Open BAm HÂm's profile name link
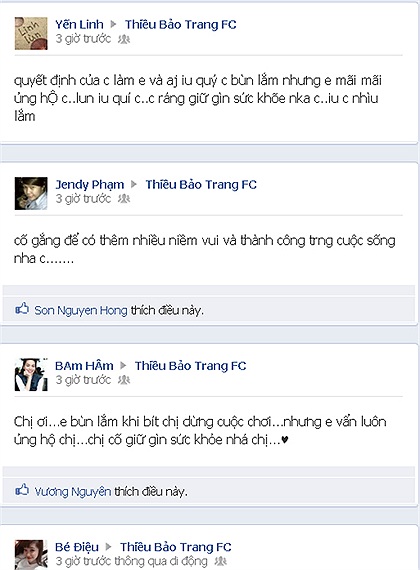Viewport: 420px width, 570px height. click(84, 366)
